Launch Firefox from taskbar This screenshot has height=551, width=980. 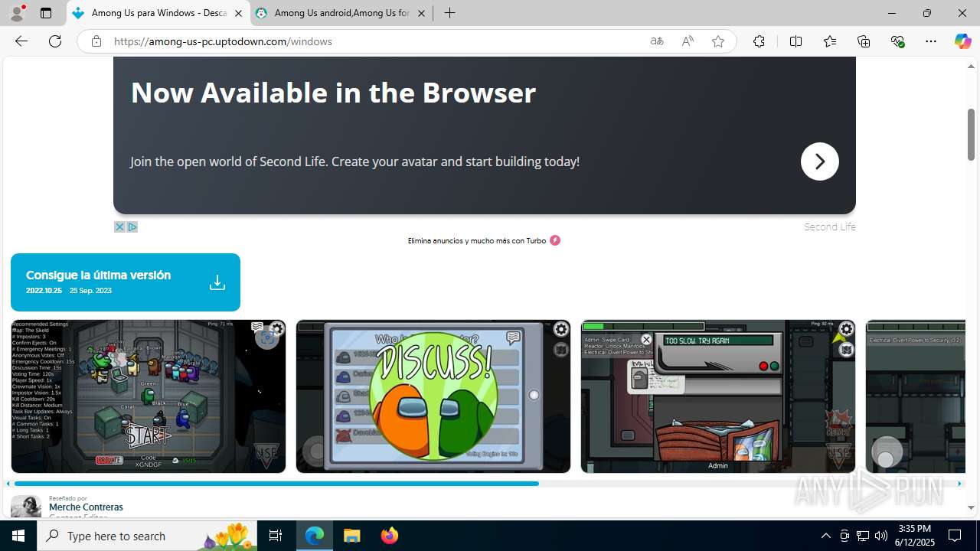tap(389, 536)
